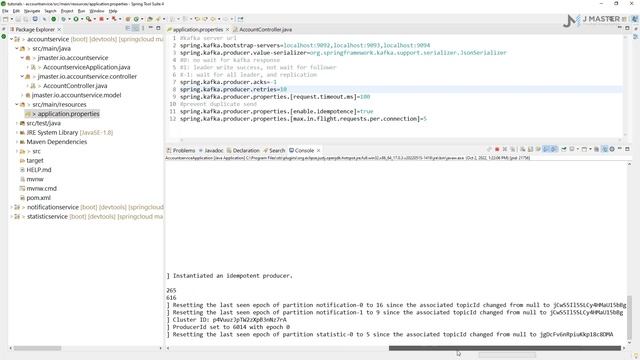Viewport: 640px width, 360px height.
Task: Toggle Link with Editor in Package Explorer
Action: pyautogui.click(x=136, y=28)
